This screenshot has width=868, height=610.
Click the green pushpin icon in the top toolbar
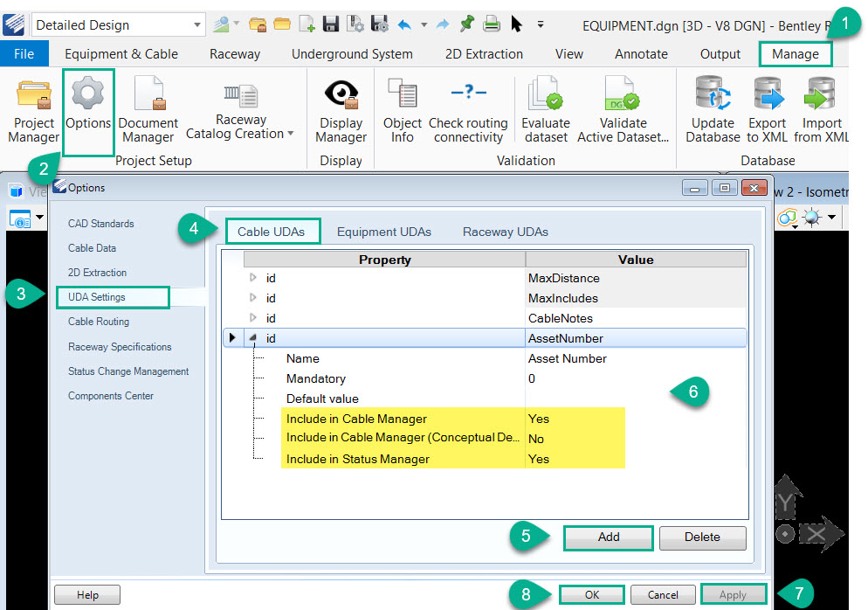click(467, 24)
